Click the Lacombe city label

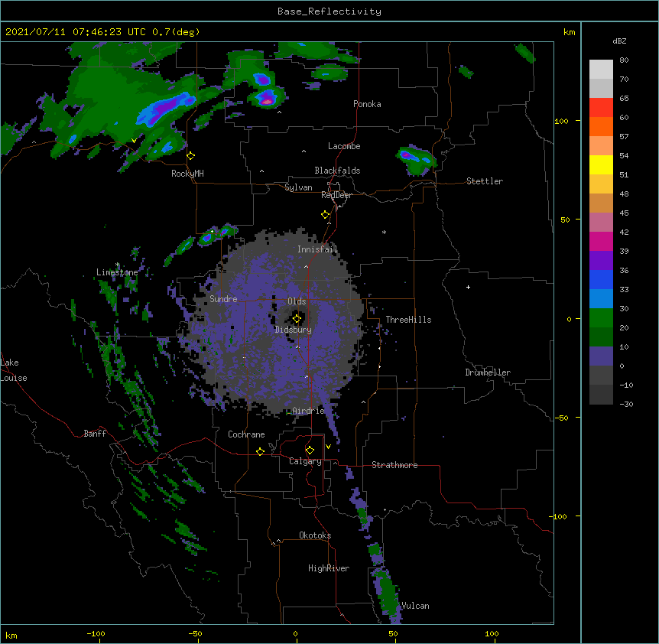tap(344, 146)
